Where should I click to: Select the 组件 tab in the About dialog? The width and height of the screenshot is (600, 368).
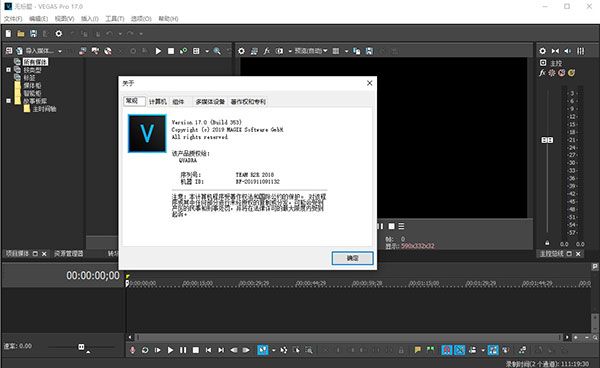click(178, 101)
